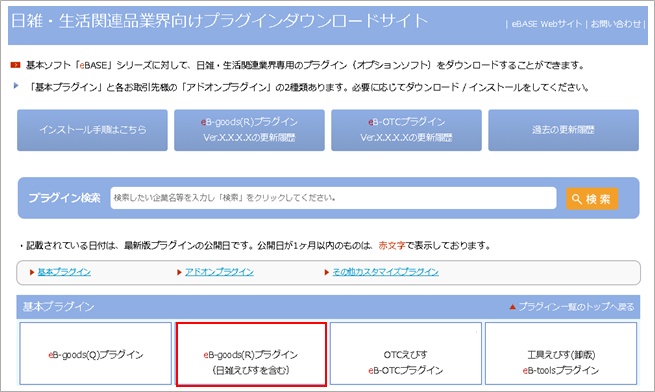Click the 赤文字 highlighted text
Image resolution: width=655 pixels, height=392 pixels.
point(392,245)
